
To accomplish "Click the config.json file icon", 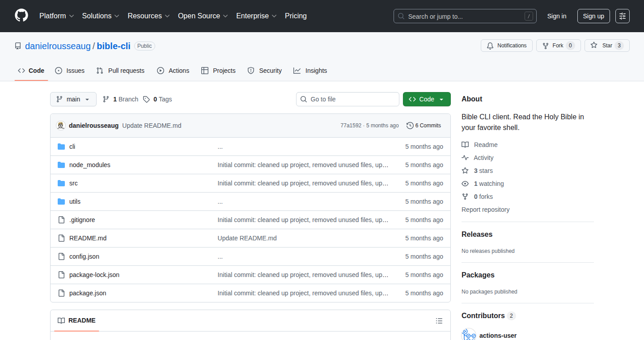I will pos(61,256).
